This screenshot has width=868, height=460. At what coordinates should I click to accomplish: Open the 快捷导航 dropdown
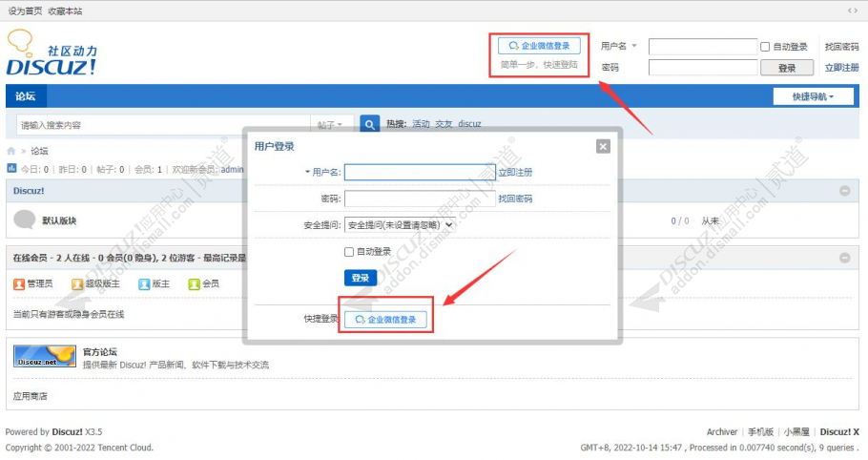(x=814, y=96)
